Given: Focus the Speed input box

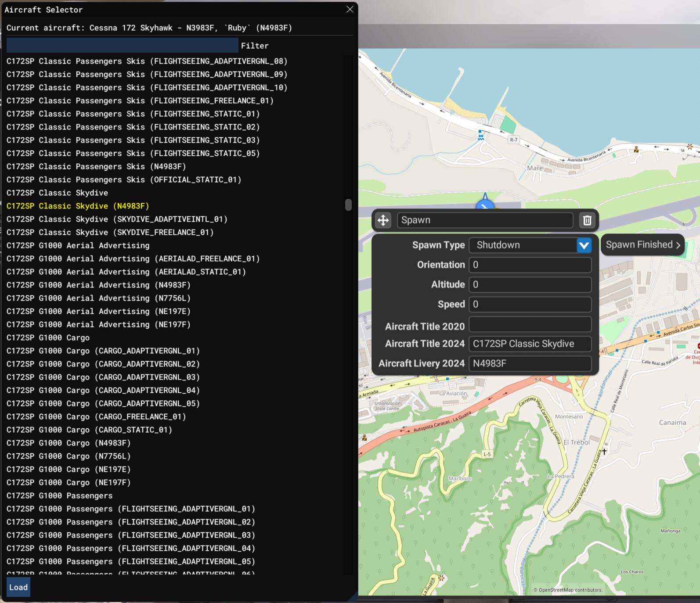Looking at the screenshot, I should [530, 305].
